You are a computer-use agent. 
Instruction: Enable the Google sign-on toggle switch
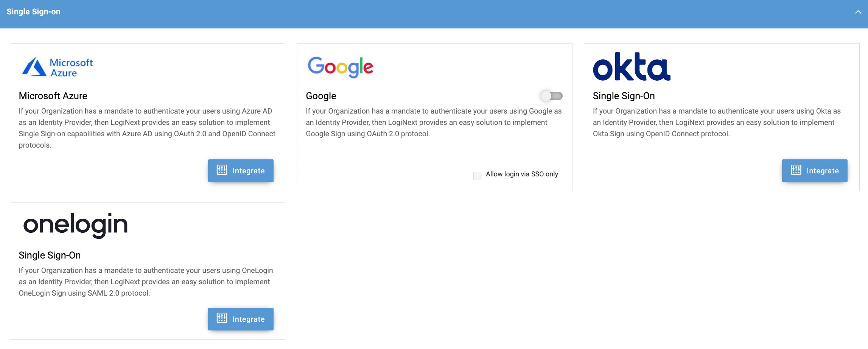tap(551, 96)
